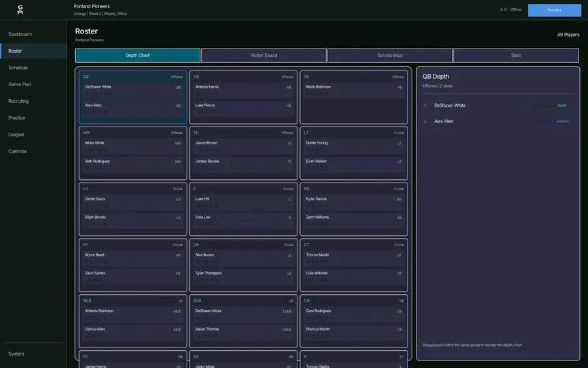Open the Scholarships tab
588x368 pixels.
pyautogui.click(x=390, y=55)
